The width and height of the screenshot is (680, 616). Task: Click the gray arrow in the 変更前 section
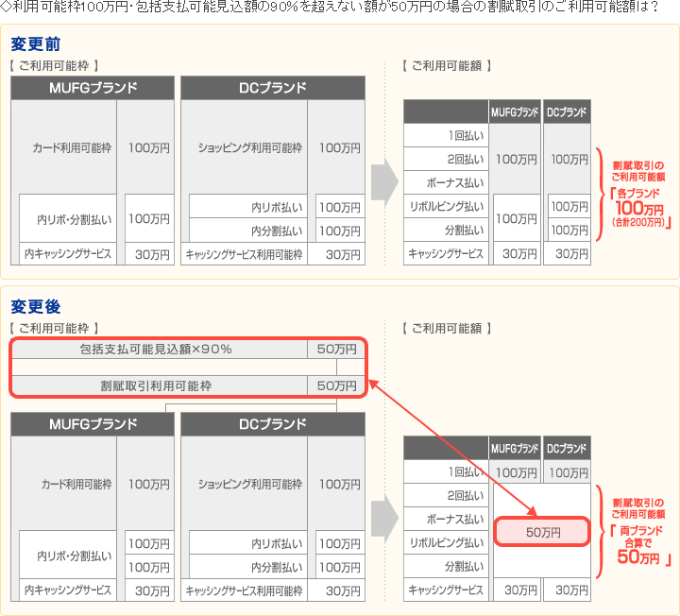[382, 182]
